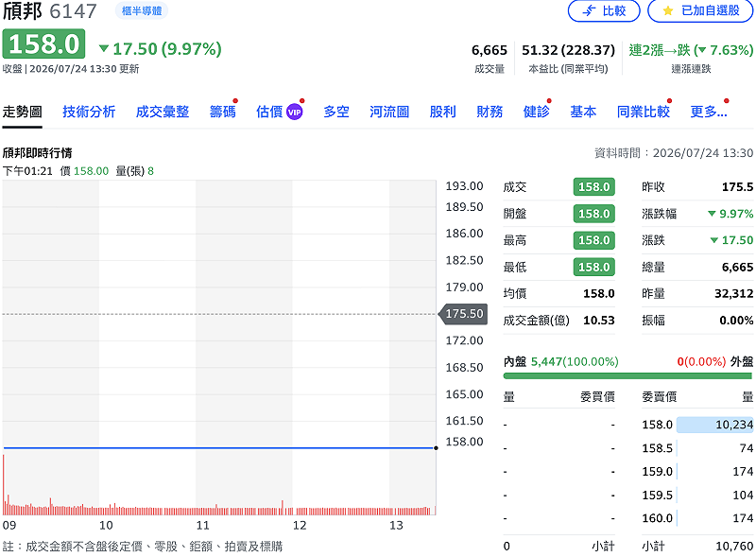Click the large 158.0 price badge

click(x=43, y=44)
